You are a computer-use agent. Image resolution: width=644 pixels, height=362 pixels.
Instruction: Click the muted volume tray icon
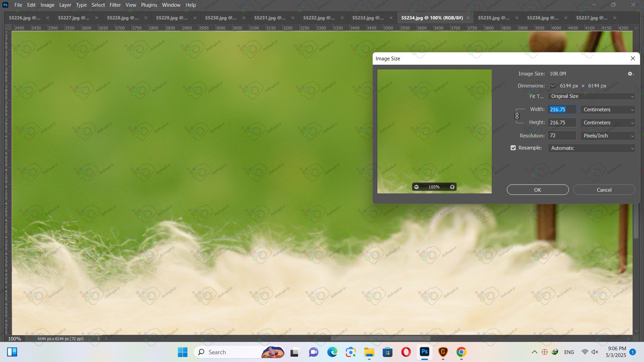coord(595,352)
